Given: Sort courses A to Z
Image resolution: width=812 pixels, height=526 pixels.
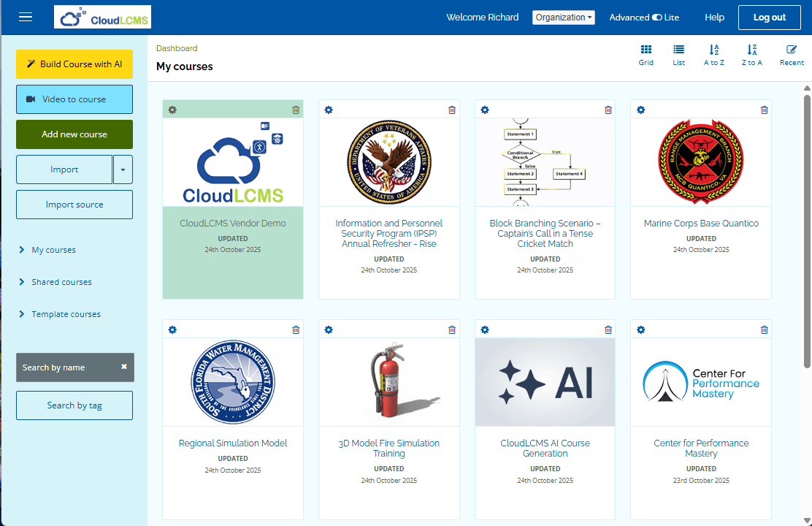Looking at the screenshot, I should [713, 55].
